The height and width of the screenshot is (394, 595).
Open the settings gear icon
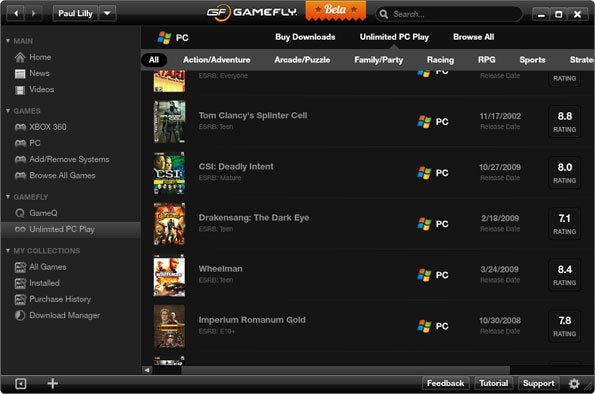(x=574, y=384)
